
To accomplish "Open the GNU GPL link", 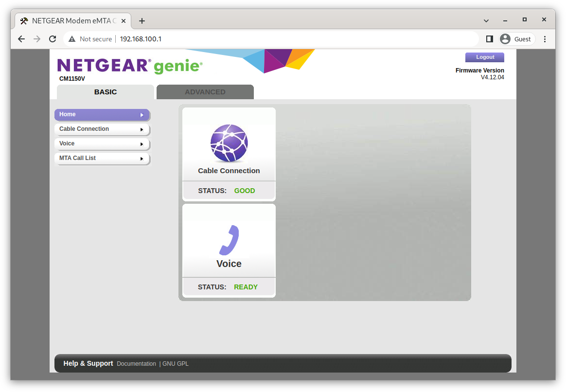I will 176,364.
